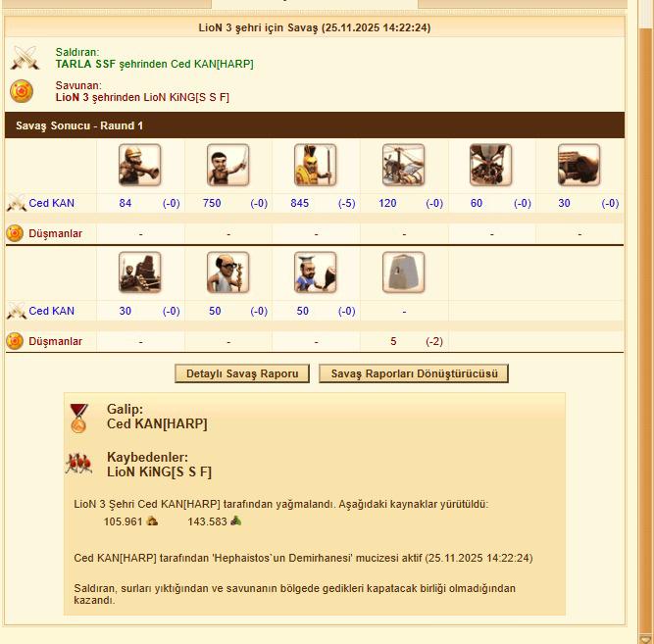Click the hoplite losses value (-5)

[x=346, y=203]
